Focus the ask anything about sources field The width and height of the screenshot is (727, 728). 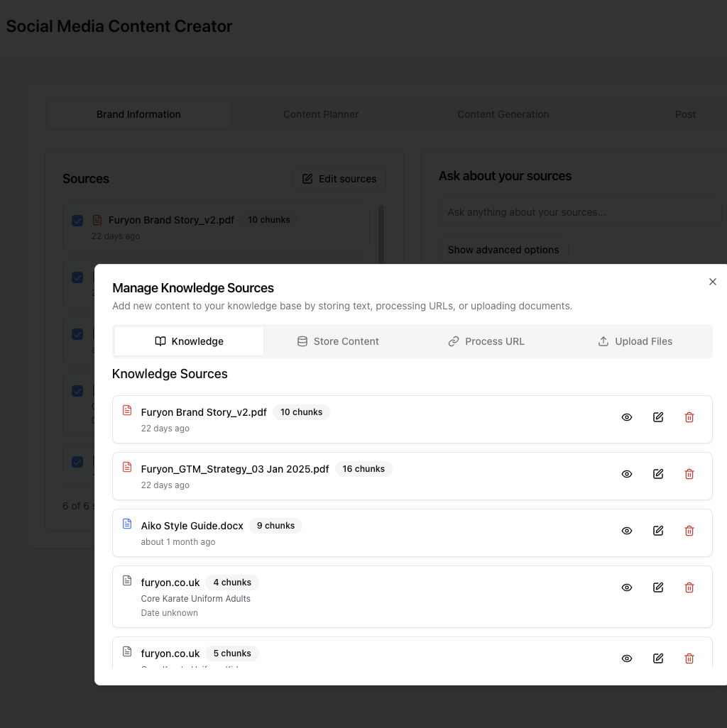tap(580, 211)
